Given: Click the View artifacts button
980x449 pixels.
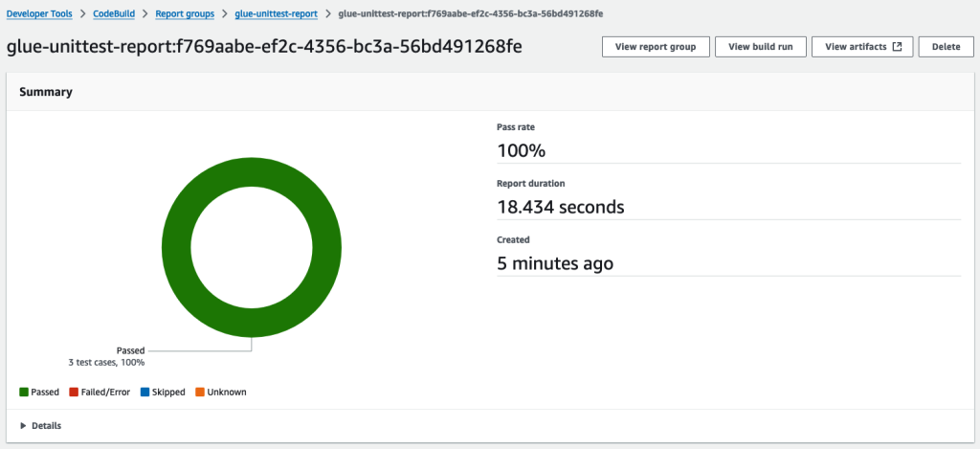Looking at the screenshot, I should coord(862,47).
